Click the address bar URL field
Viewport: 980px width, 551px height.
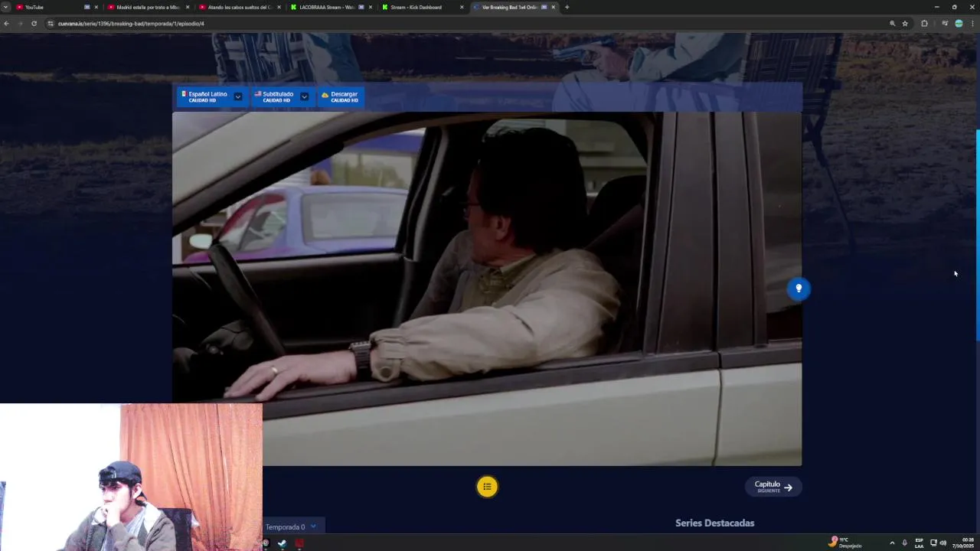(459, 24)
